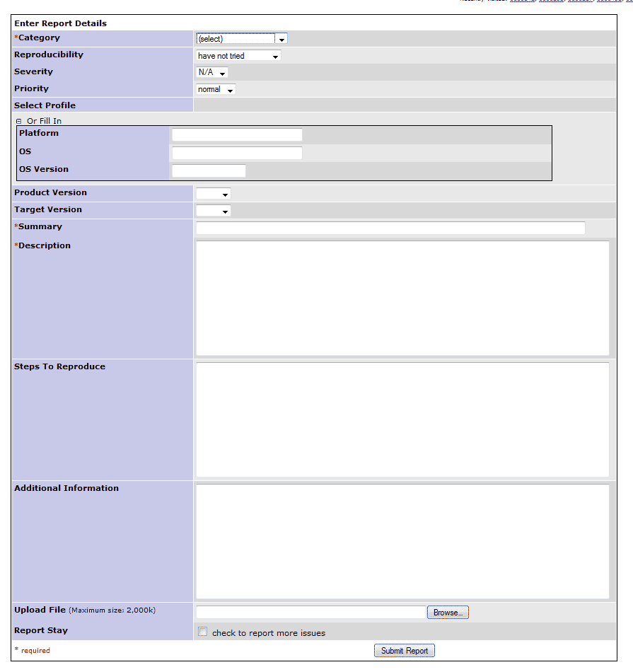Open the Severity dropdown
This screenshot has width=633, height=672.
(x=211, y=72)
